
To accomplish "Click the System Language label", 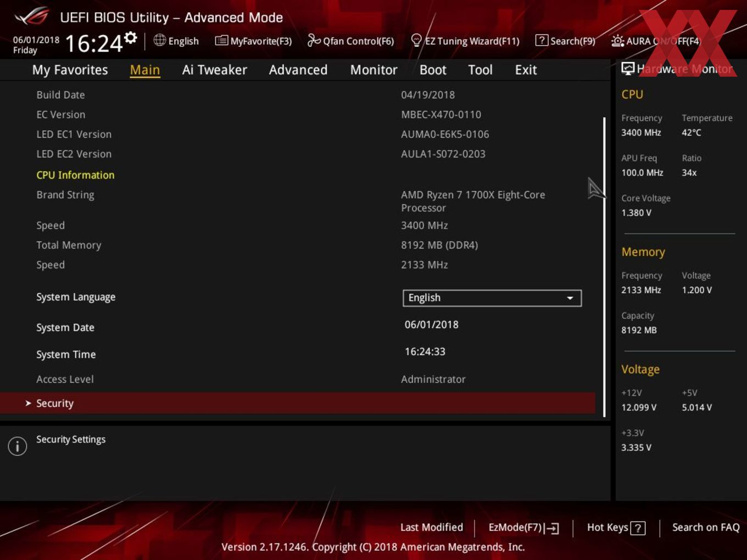I will click(76, 297).
